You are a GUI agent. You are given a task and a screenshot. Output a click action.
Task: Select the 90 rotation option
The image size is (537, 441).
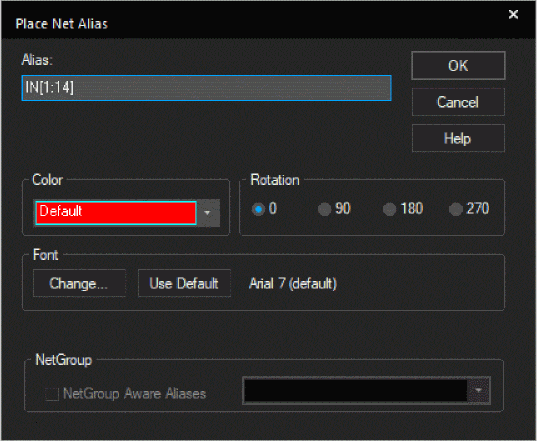coord(324,209)
